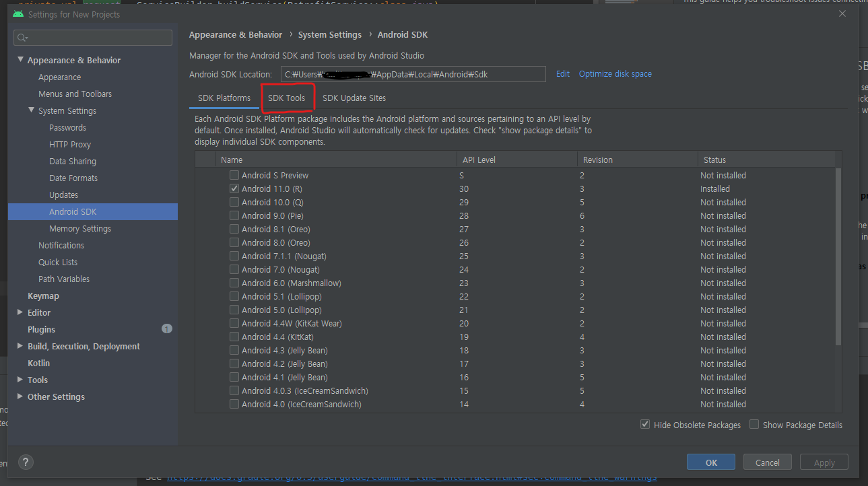The width and height of the screenshot is (868, 486).
Task: Expand the Tools tree arrow
Action: 20,380
